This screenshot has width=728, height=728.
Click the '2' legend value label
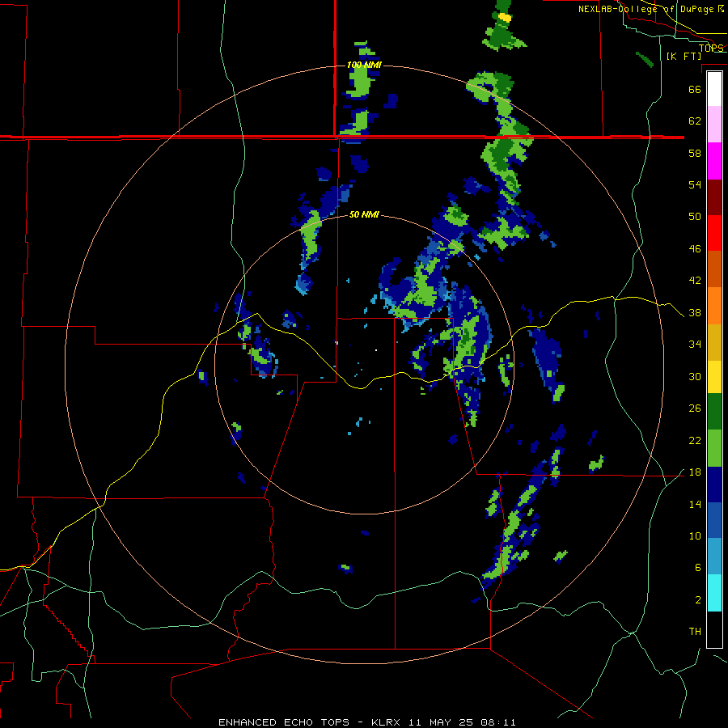pos(698,600)
